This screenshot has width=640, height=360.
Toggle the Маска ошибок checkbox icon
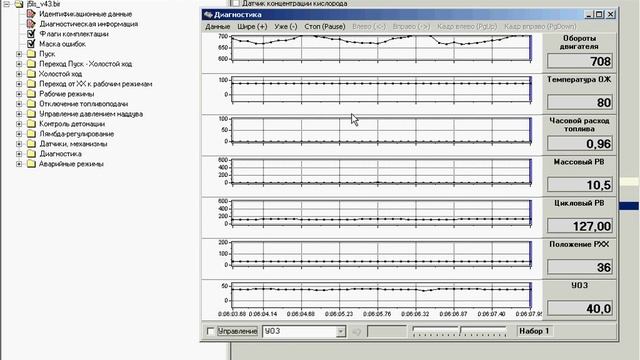31,44
